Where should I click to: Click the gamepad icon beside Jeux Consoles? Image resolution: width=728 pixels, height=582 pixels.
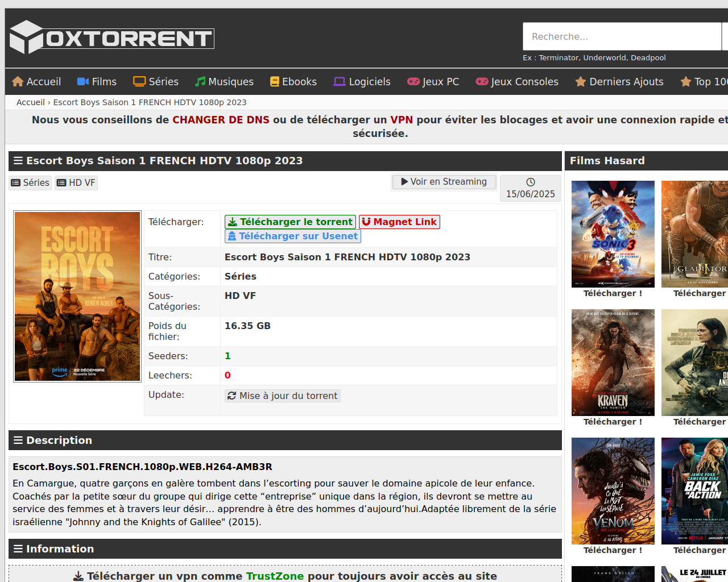click(482, 81)
